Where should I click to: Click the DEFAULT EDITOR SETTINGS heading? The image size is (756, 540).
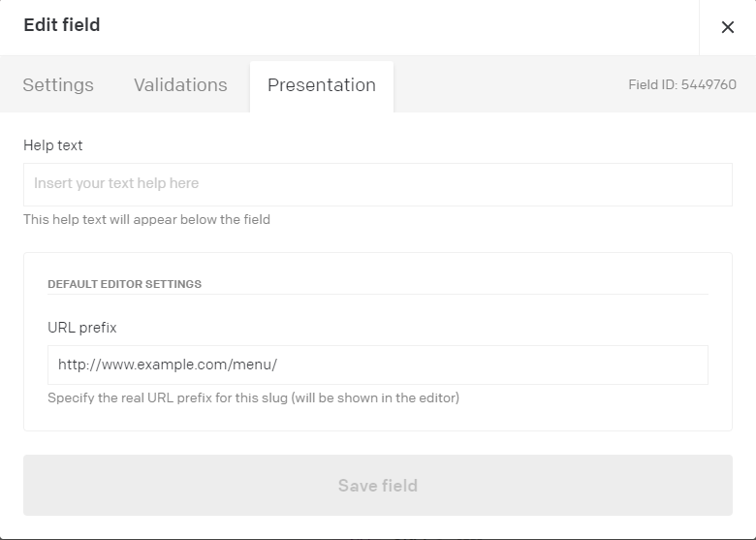coord(124,284)
